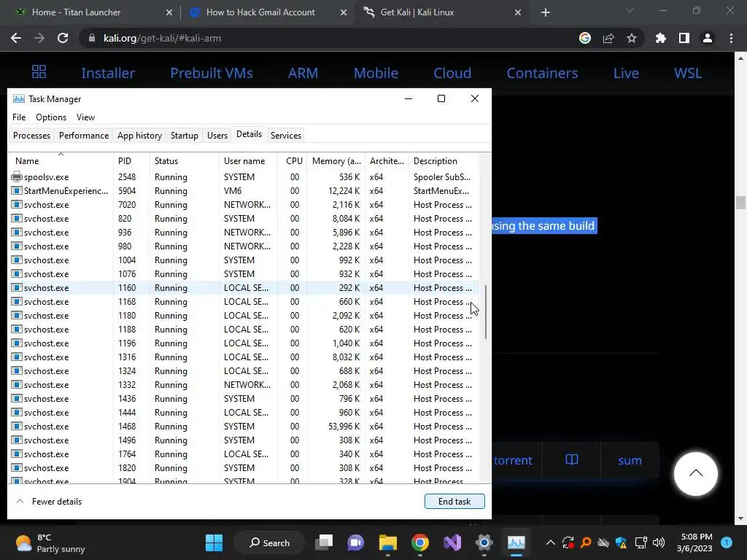Image resolution: width=747 pixels, height=560 pixels.
Task: Open weather widget on taskbar
Action: 50,542
